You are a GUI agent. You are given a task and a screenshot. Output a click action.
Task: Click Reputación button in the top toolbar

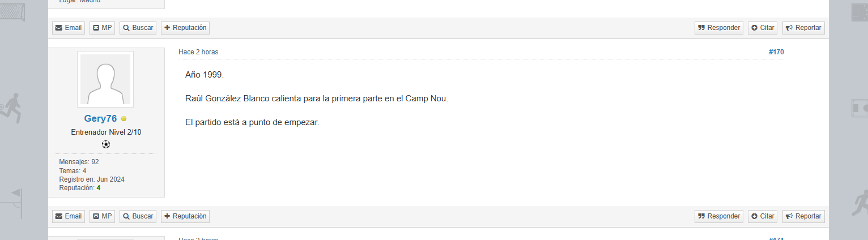click(185, 28)
